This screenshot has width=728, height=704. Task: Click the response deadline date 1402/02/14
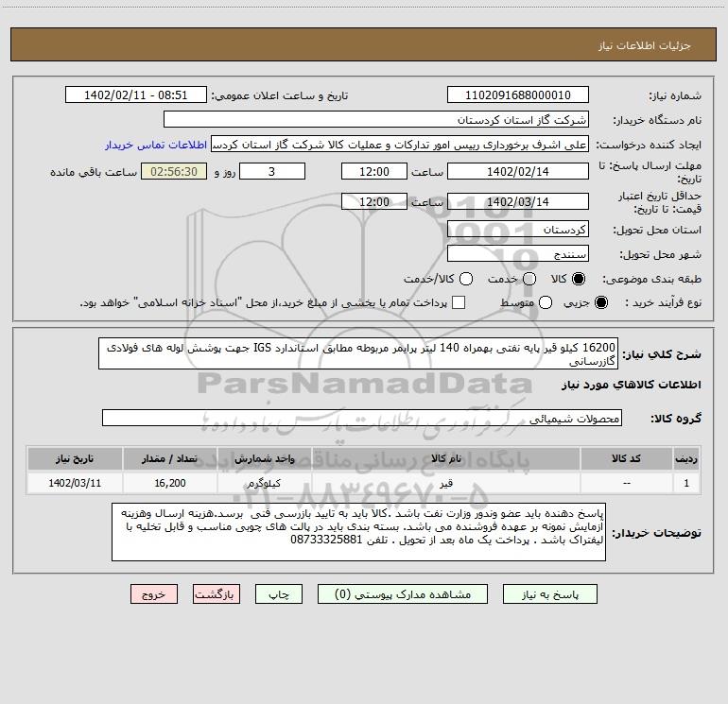pos(518,171)
